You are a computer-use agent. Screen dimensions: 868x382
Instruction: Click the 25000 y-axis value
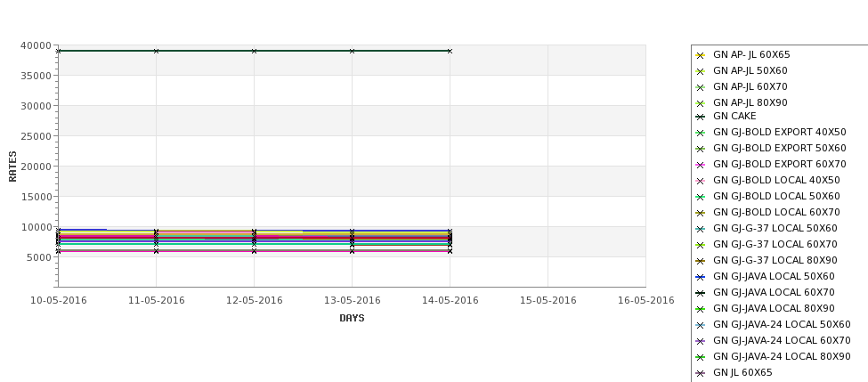36,136
